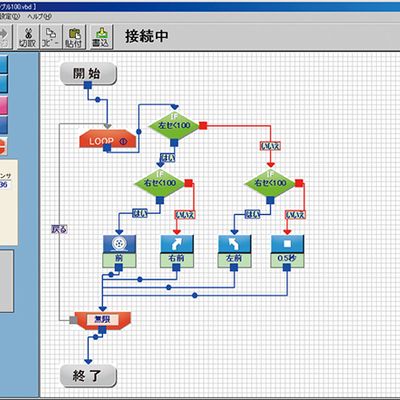The image size is (400, 400).
Task: Click the blue connector under the 開始 block
Action: pyautogui.click(x=88, y=85)
